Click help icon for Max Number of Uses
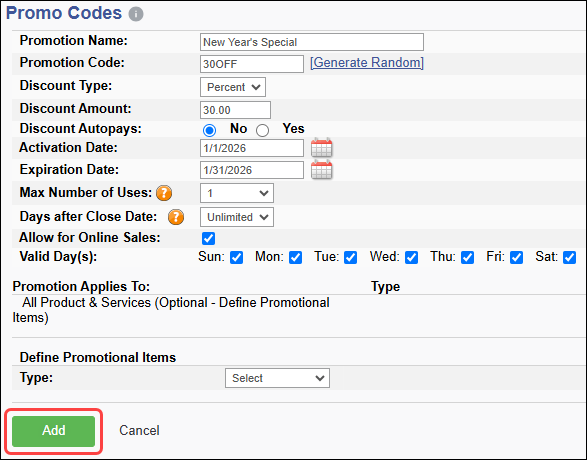Viewport: 587px width, 460px height. [x=164, y=193]
